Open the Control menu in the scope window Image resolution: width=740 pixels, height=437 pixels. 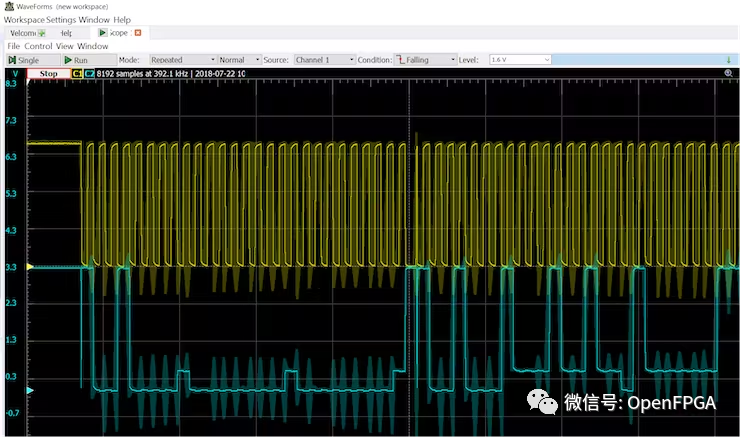[x=38, y=46]
